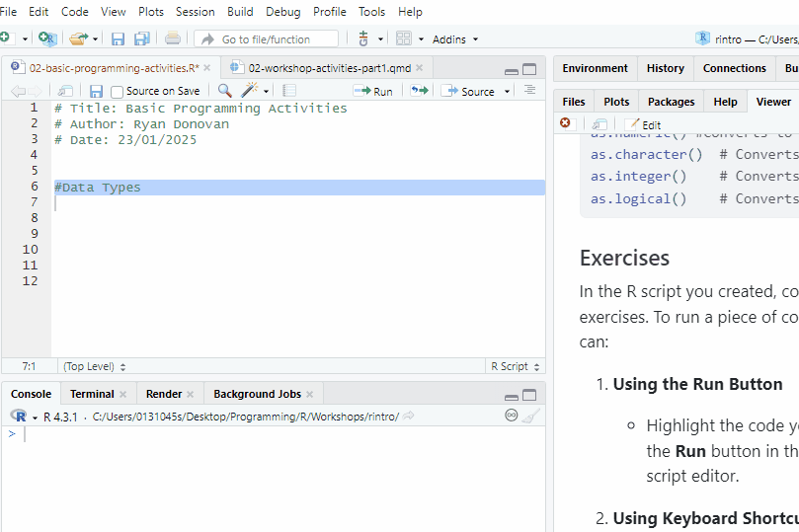
Task: Open the Plots menu in menu bar
Action: pyautogui.click(x=151, y=12)
